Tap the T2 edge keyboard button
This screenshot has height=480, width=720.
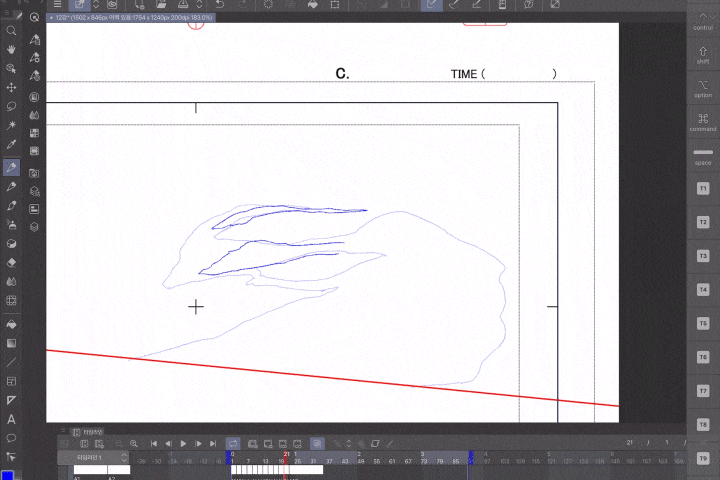(x=703, y=222)
